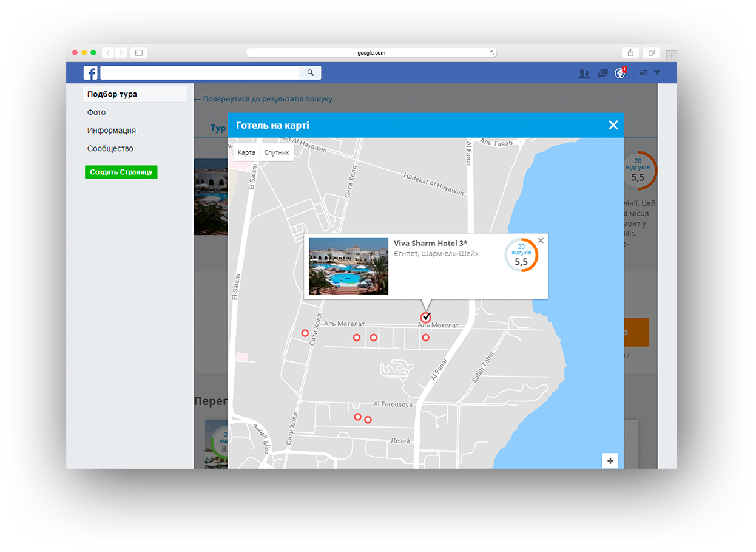Click 'Повернутися до результатів пошуку' link

pos(263,99)
